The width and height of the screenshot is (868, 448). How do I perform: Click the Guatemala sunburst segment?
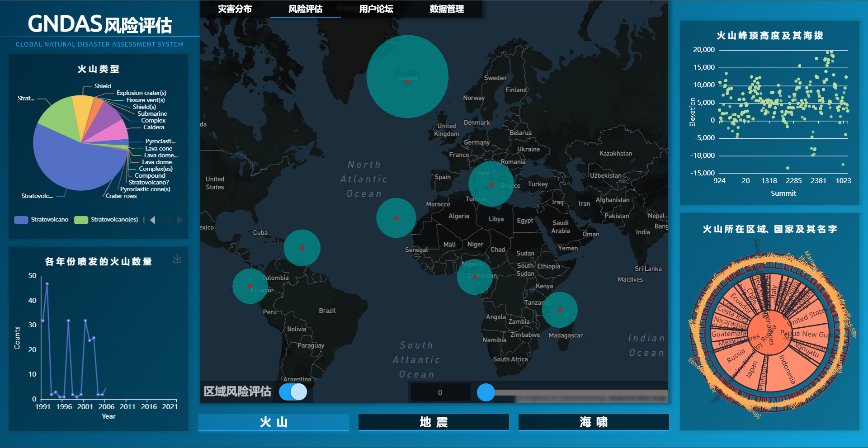tap(728, 334)
